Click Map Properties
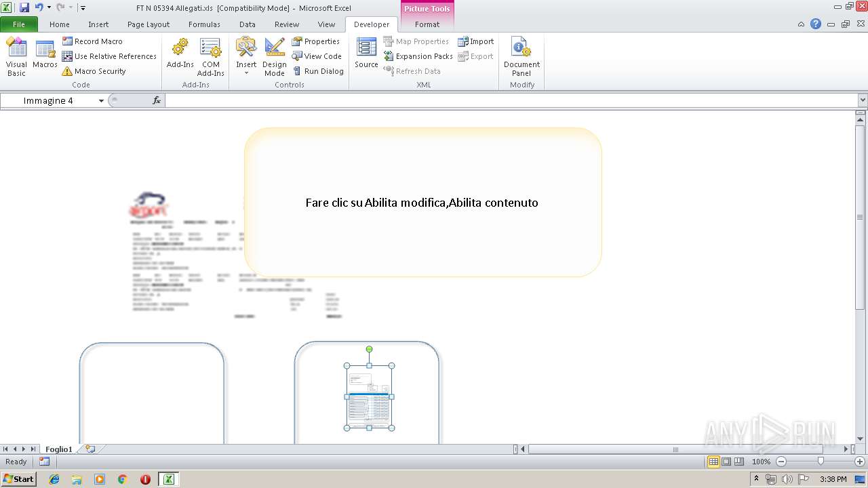Image resolution: width=868 pixels, height=488 pixels. (416, 41)
